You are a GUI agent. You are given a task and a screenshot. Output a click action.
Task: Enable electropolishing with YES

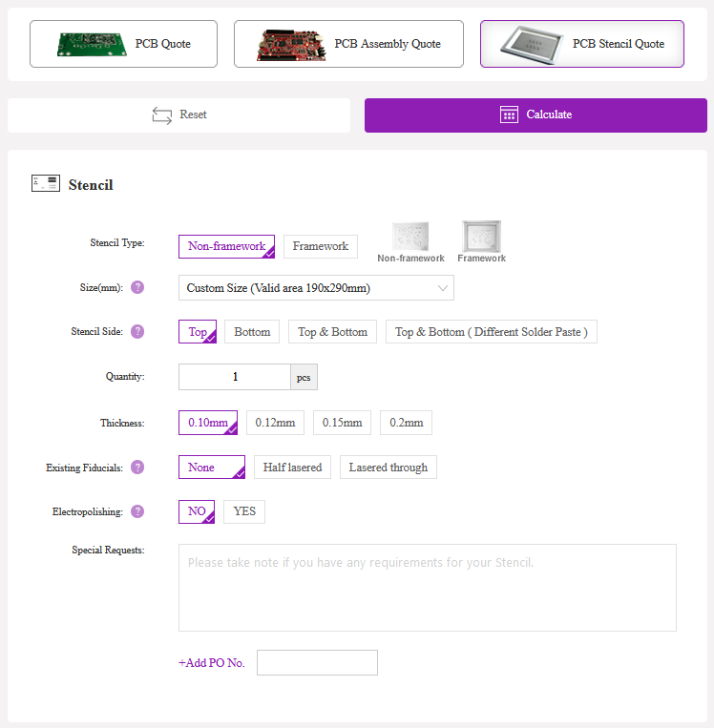(244, 511)
